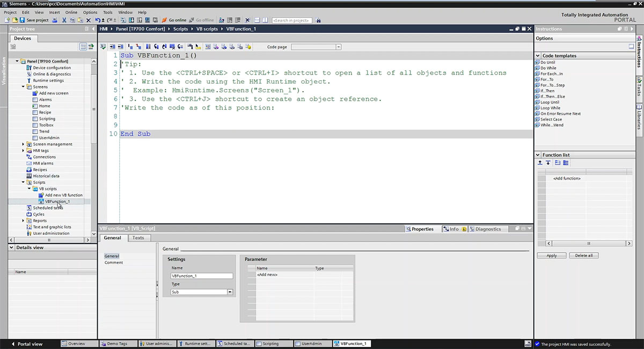Open the Connections tree item
The height and width of the screenshot is (349, 644).
tap(41, 157)
